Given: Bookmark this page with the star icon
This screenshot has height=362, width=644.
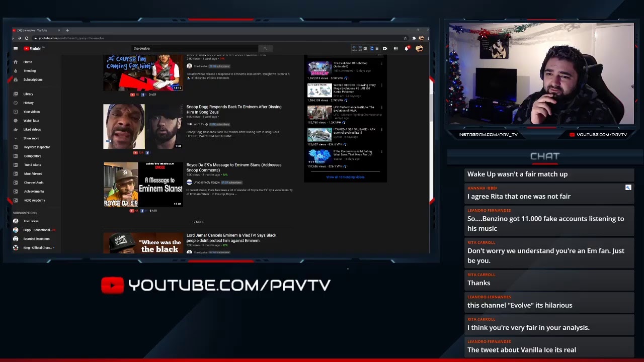Looking at the screenshot, I should pyautogui.click(x=405, y=38).
